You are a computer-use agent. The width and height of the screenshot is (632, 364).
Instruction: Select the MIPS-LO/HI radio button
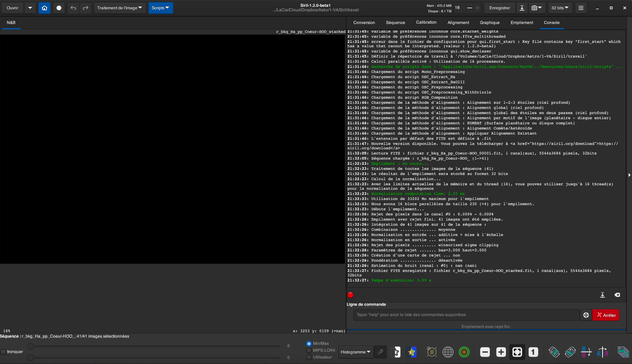coord(309,350)
